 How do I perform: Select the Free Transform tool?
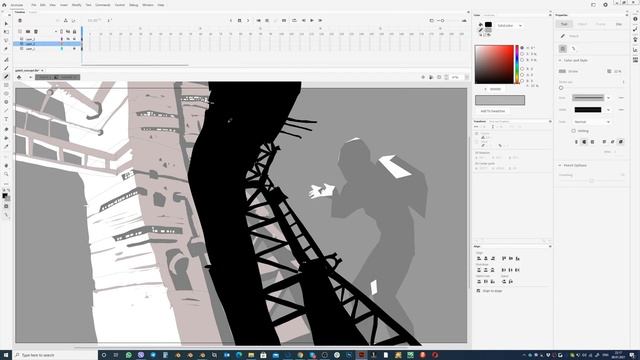[6, 32]
